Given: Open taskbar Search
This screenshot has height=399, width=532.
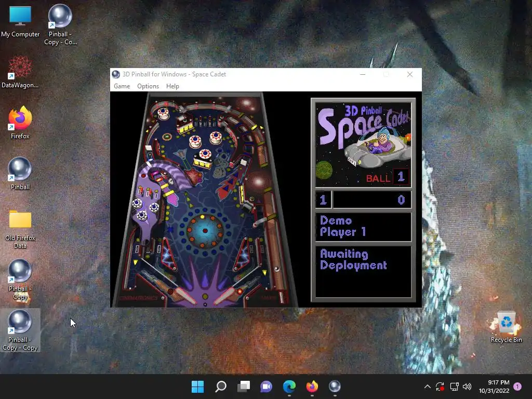Looking at the screenshot, I should click(220, 387).
